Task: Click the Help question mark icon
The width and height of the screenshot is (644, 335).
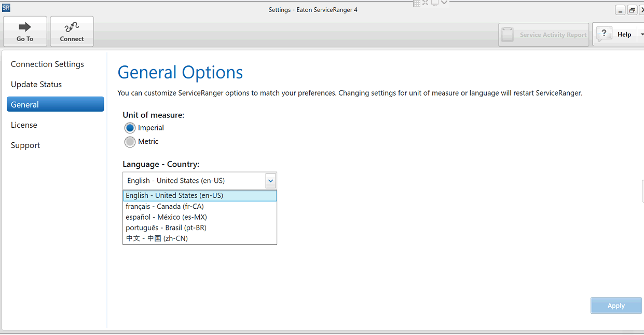Action: (604, 34)
